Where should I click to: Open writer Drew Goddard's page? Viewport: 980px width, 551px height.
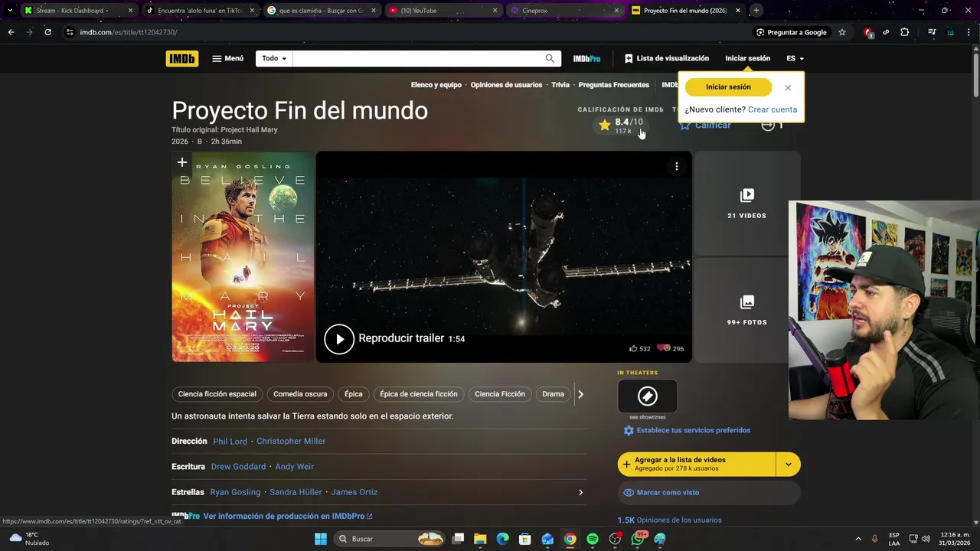tap(238, 467)
